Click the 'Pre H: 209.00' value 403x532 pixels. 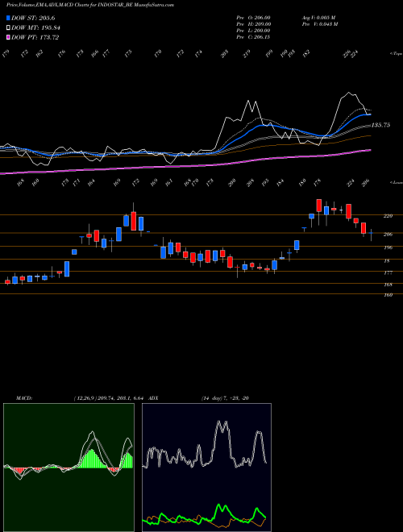253,24
